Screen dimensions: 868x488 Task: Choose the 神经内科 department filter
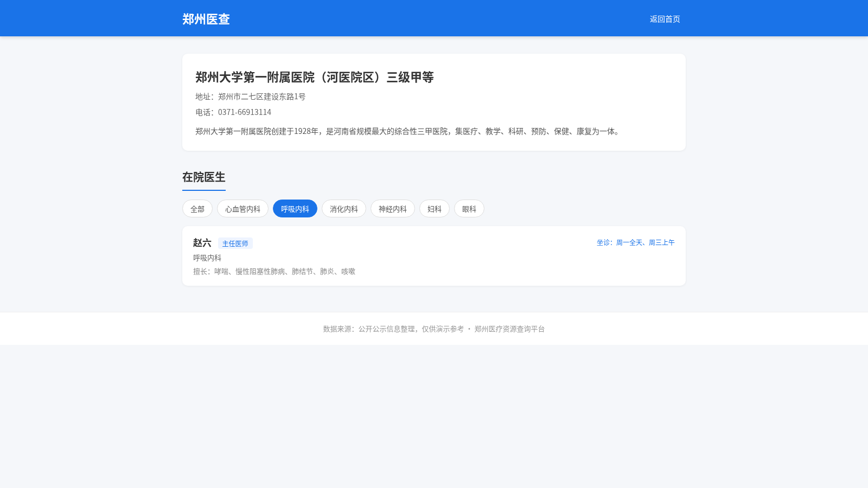tap(393, 209)
